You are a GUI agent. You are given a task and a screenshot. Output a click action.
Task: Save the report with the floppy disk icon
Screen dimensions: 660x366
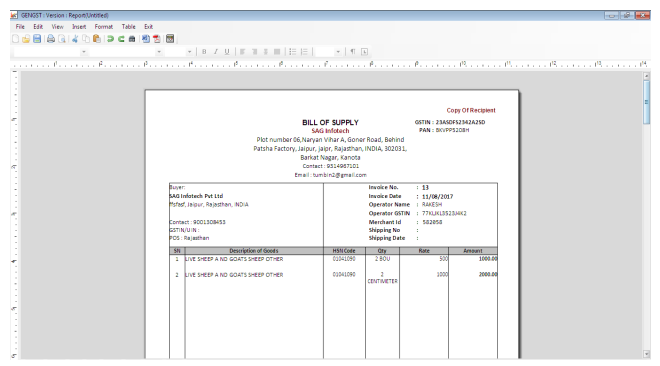(37, 39)
